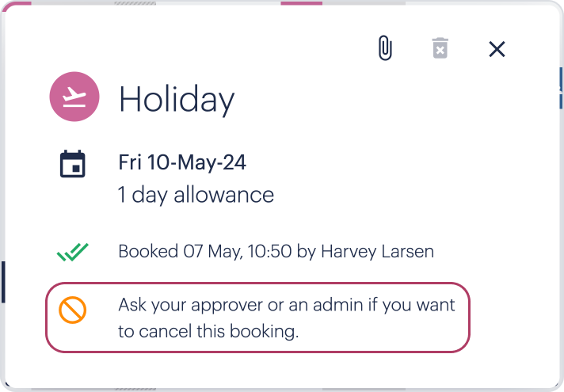Image resolution: width=564 pixels, height=392 pixels.
Task: Click the 1 day allowance text
Action: pyautogui.click(x=196, y=196)
